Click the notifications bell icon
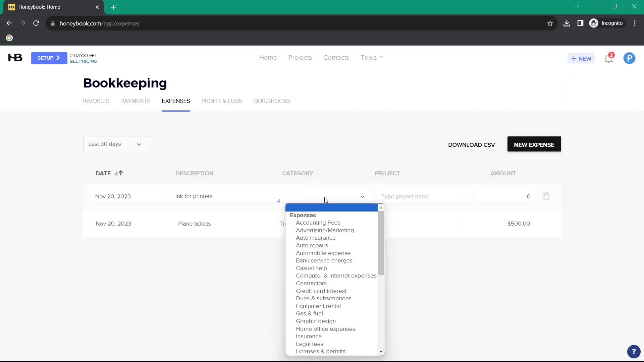Screen dimensions: 644x362 [609, 58]
